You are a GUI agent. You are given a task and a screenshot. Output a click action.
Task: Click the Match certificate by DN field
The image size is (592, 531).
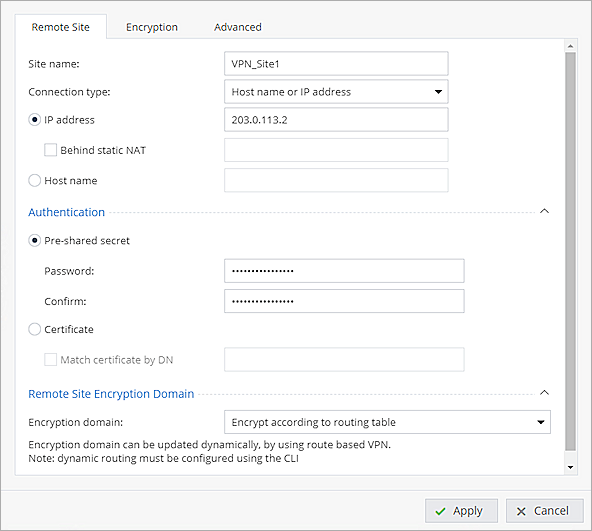344,360
